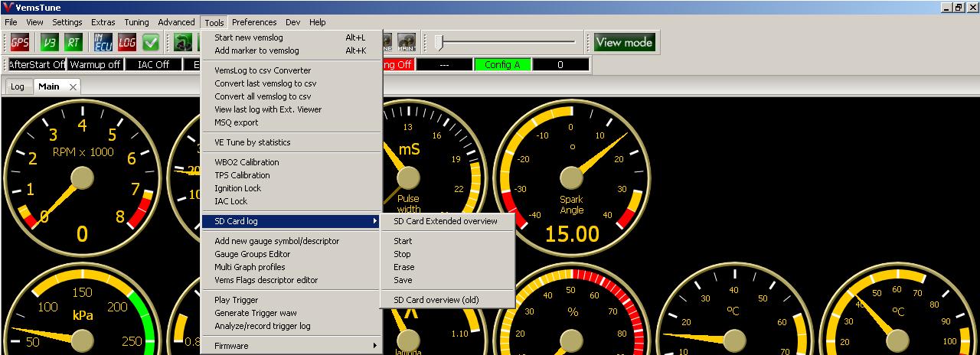Image resolution: width=980 pixels, height=355 pixels.
Task: Open the Advanced menu
Action: click(x=176, y=22)
